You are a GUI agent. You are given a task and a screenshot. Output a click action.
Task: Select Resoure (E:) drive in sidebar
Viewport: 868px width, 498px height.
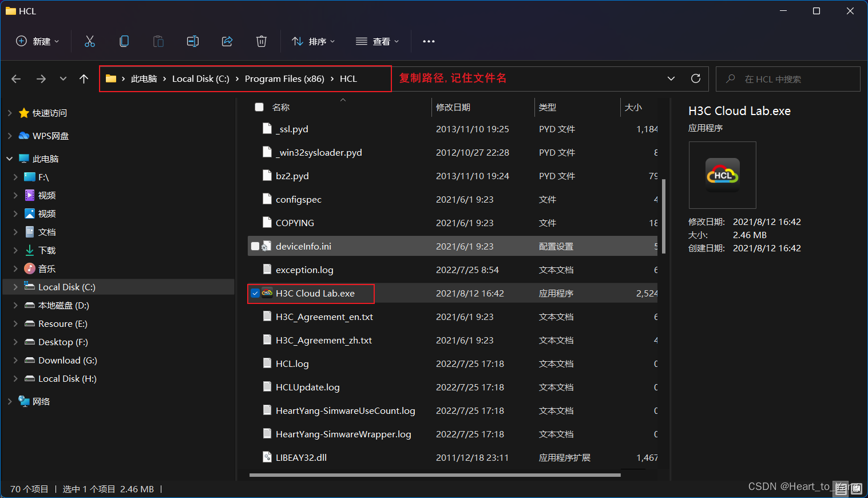point(63,323)
